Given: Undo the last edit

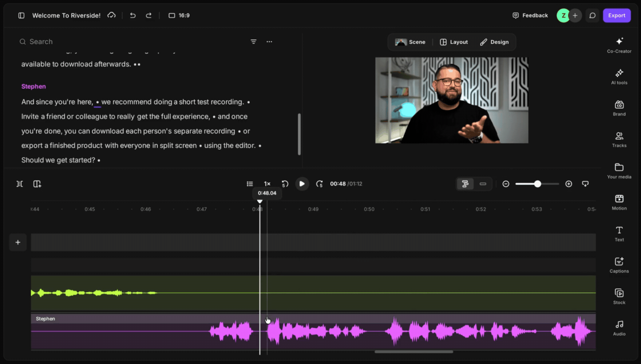Looking at the screenshot, I should [133, 15].
